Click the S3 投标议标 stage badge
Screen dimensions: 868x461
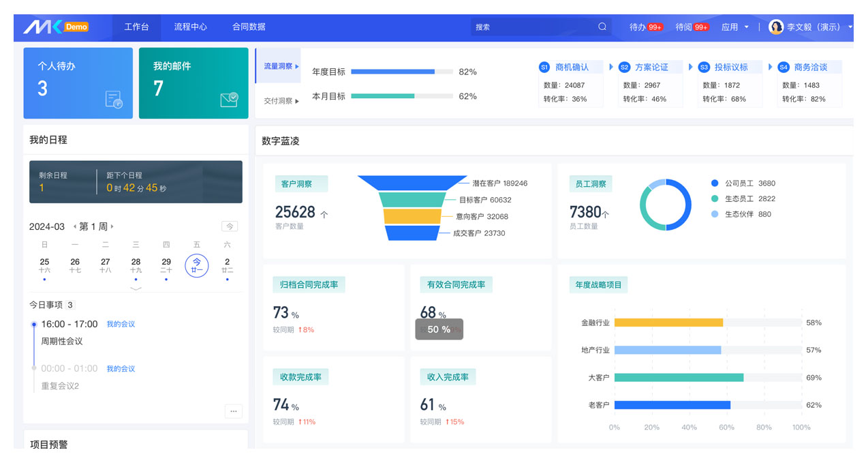[704, 67]
